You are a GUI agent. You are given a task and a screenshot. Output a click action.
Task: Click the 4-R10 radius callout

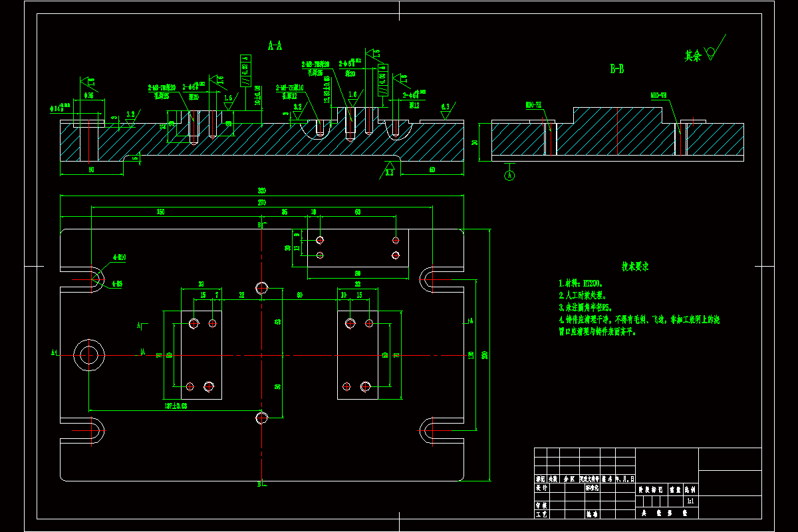point(120,257)
